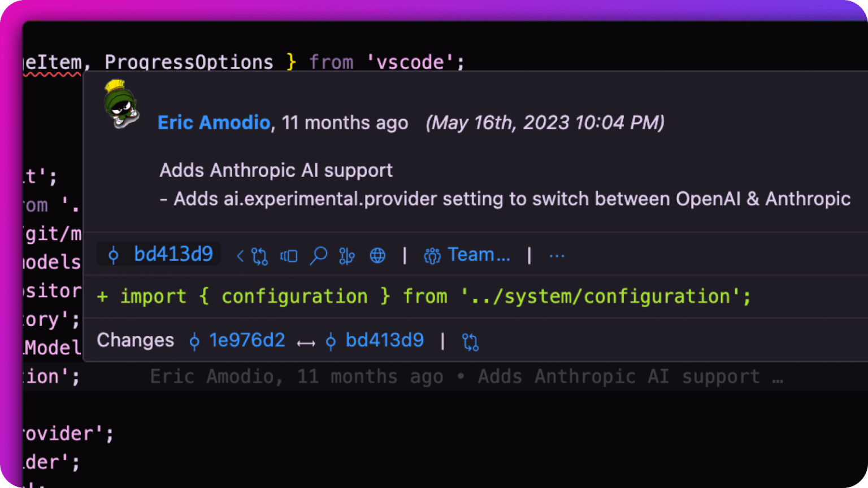
Task: Click the May 16th, 2023 10:04 PM timestamp
Action: click(x=545, y=123)
